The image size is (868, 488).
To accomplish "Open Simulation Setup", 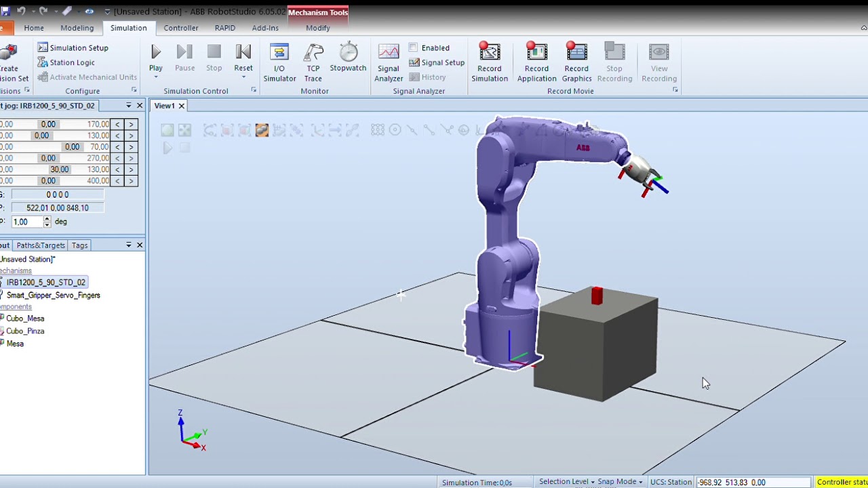I will (73, 48).
